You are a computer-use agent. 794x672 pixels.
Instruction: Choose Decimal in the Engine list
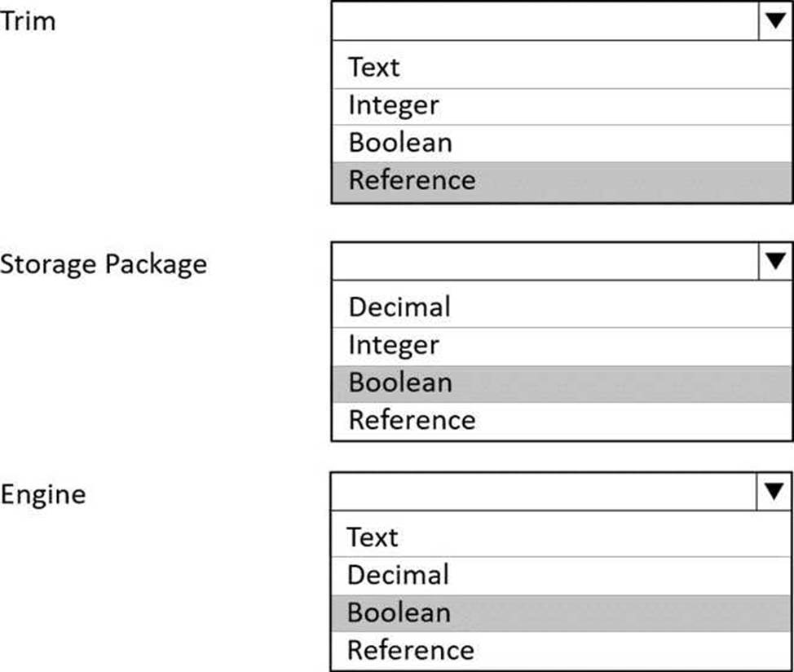point(398,575)
